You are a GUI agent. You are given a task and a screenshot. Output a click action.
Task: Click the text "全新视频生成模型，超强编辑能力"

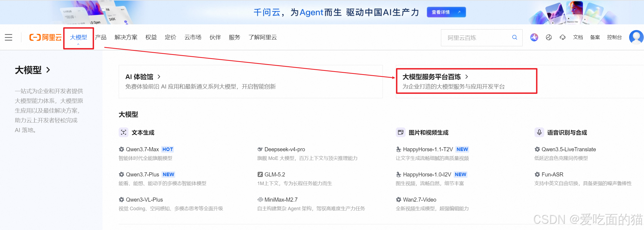[x=432, y=209]
